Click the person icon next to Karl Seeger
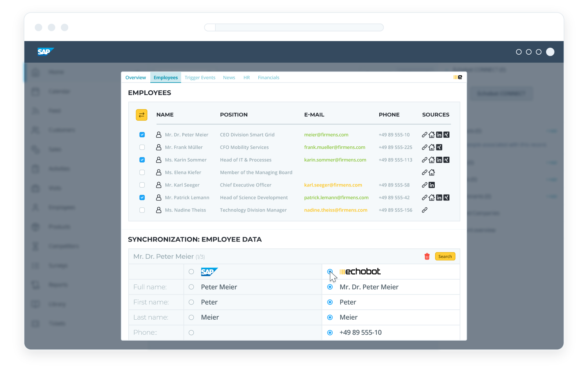Screen dimensions: 588x374 tap(158, 185)
